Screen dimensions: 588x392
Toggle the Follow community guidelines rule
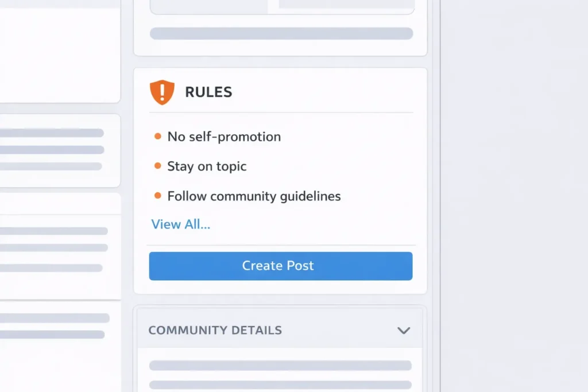(x=253, y=196)
